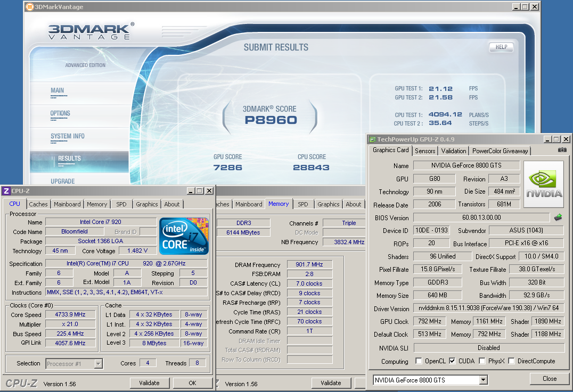Click the HELP button in 3DMark
The width and height of the screenshot is (573, 392).
pos(502,47)
